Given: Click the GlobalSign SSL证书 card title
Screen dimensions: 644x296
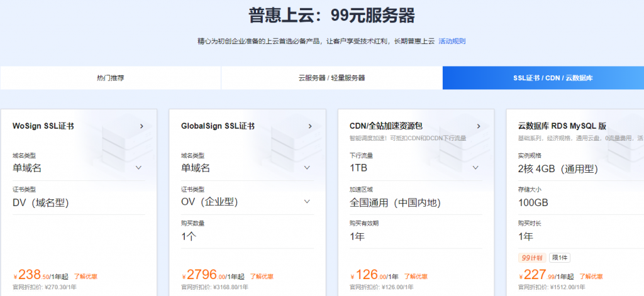Looking at the screenshot, I should coord(218,126).
